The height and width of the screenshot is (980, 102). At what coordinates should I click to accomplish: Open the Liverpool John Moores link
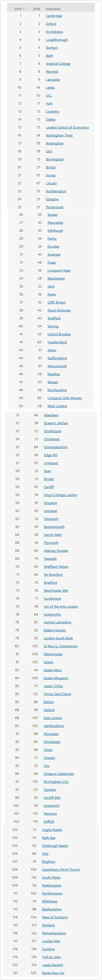(64, 398)
